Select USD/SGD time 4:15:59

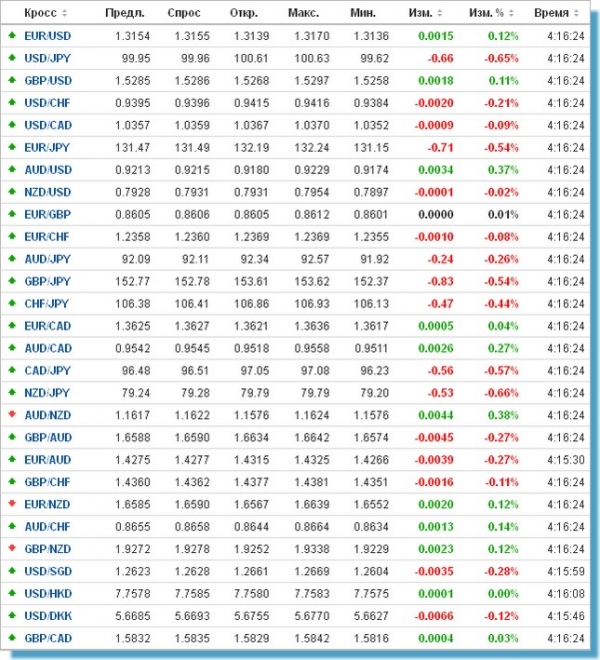tap(566, 571)
